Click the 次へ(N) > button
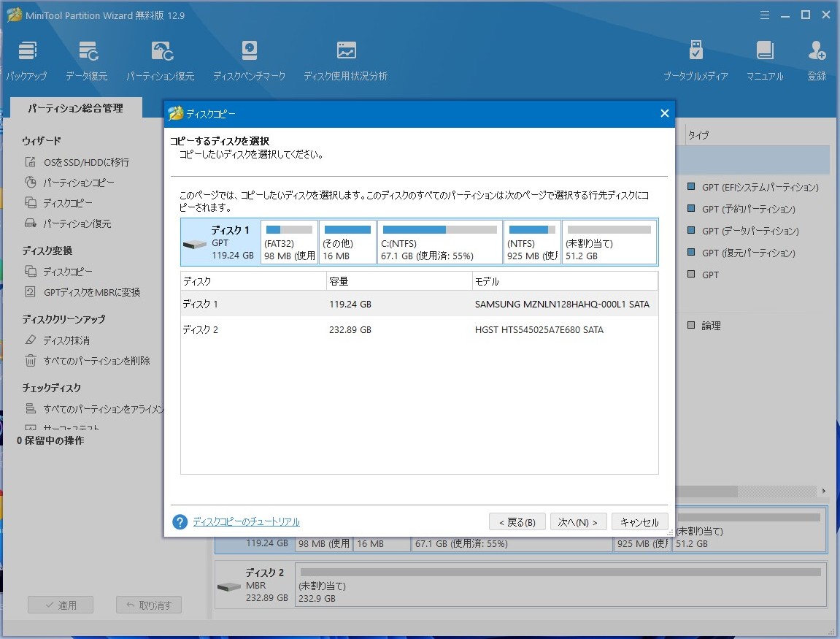 [x=578, y=522]
